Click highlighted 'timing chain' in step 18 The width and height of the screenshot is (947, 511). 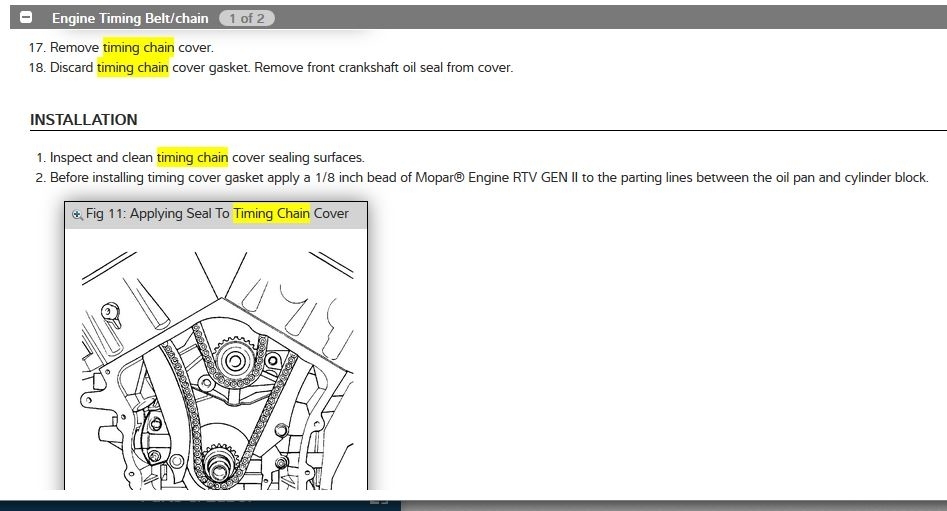[x=133, y=67]
